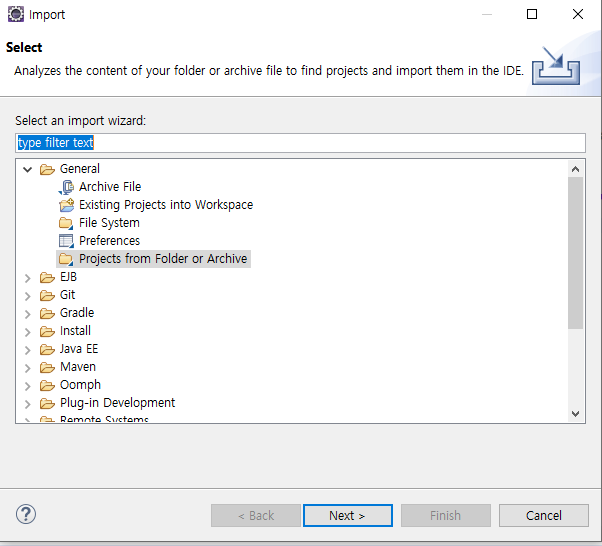602x546 pixels.
Task: Click the File System folder icon
Action: [66, 223]
